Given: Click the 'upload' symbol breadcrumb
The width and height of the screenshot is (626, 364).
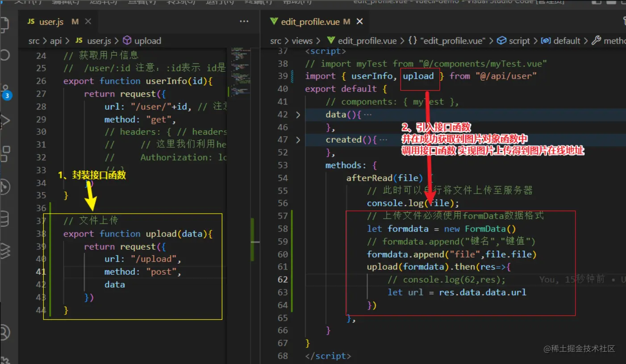Looking at the screenshot, I should [x=142, y=41].
